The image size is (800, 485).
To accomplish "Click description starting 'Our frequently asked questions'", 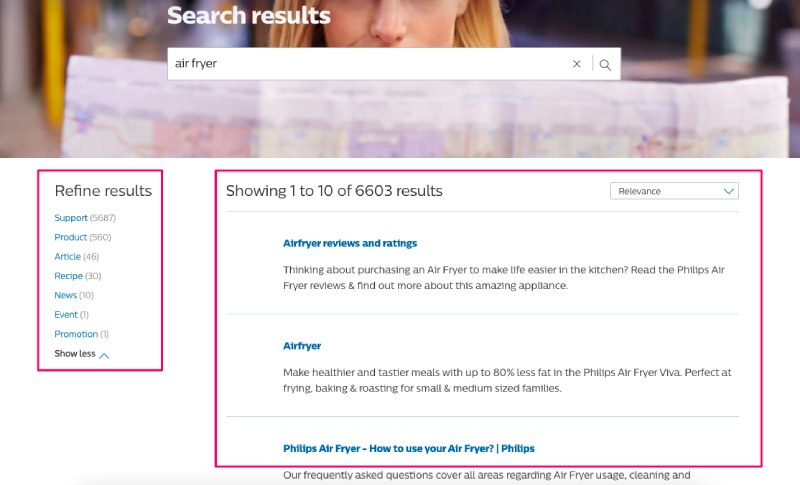I will pos(487,475).
